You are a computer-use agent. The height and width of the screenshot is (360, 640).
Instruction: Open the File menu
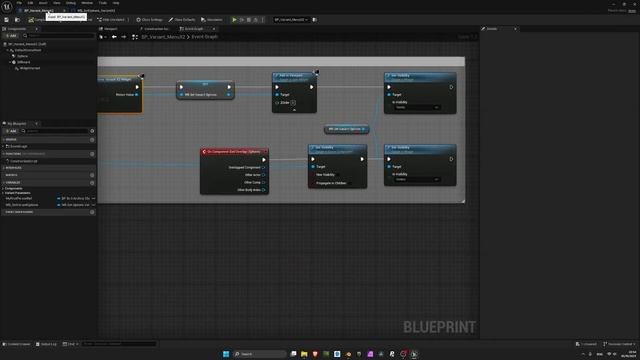19,3
